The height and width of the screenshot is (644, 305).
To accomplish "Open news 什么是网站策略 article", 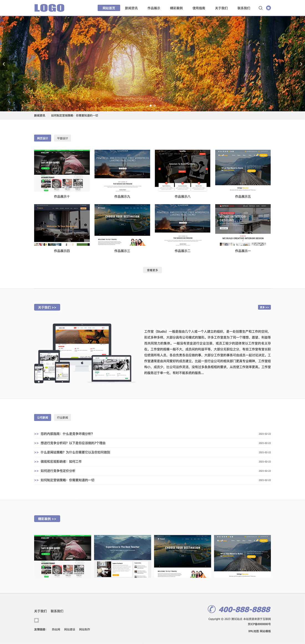I will click(x=75, y=452).
